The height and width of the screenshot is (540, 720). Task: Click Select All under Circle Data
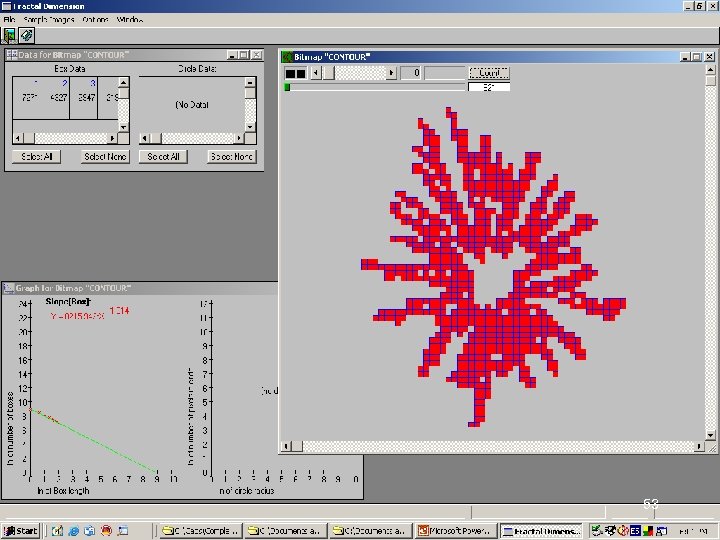163,157
